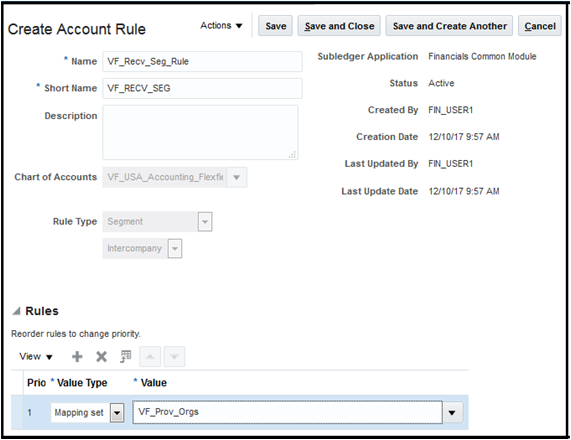This screenshot has width=571, height=440.
Task: Open the Value dropdown arrow for VF_Prov_Orgs
Action: [x=452, y=413]
